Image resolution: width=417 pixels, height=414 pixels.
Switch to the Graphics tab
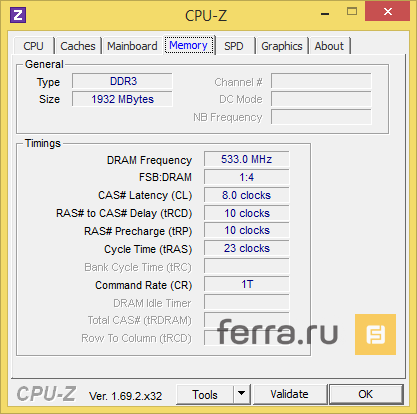[282, 46]
